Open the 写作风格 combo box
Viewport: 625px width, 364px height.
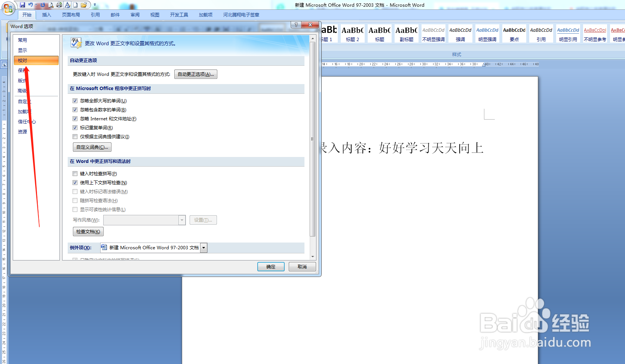point(144,220)
